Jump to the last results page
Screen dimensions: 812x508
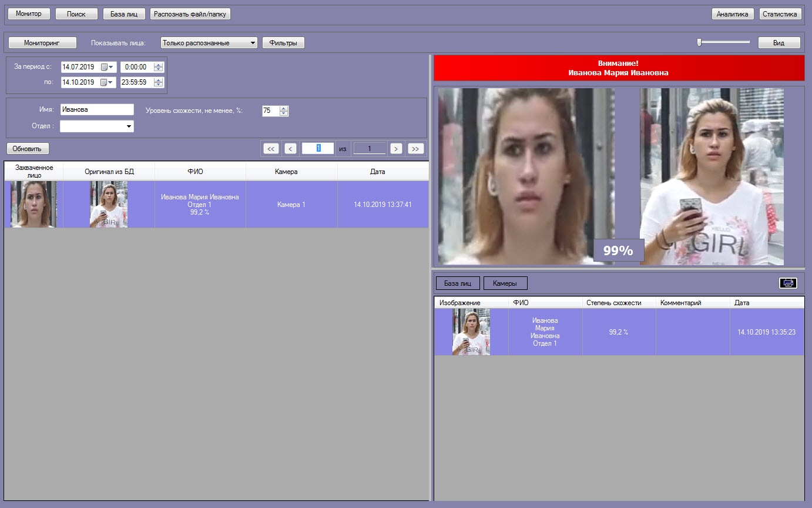pos(416,149)
